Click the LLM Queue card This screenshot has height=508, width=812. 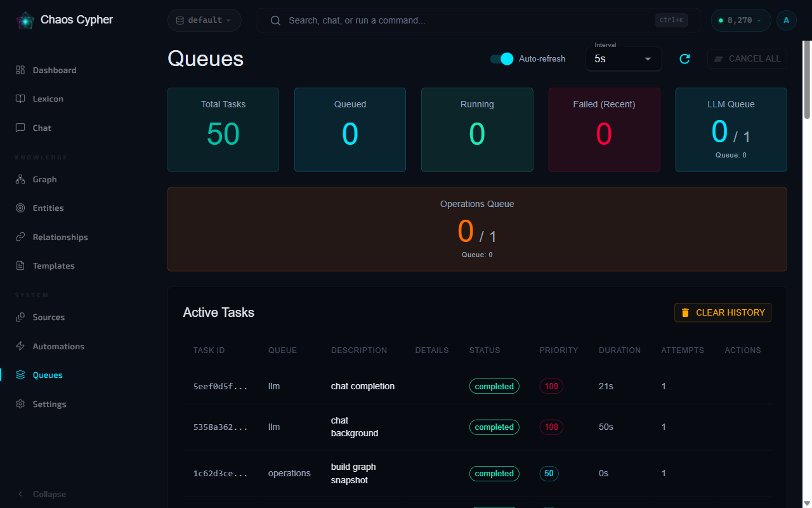tap(731, 130)
